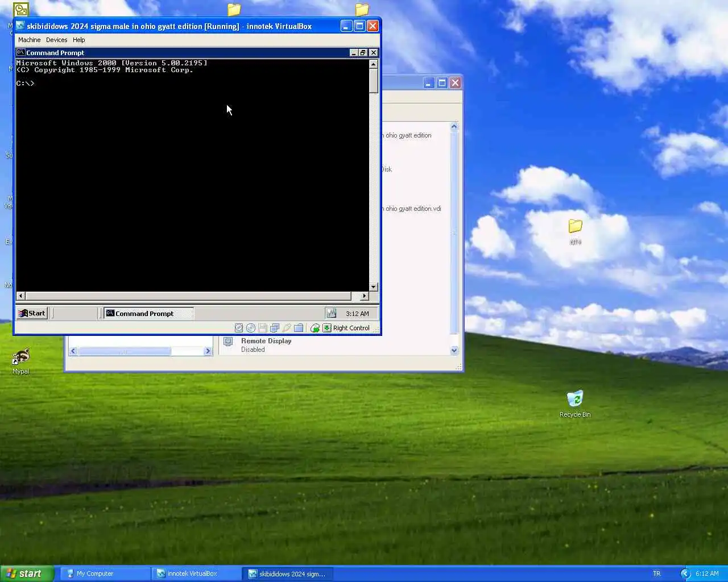The height and width of the screenshot is (582, 728).
Task: Select the top desktop folder near the VM close button
Action: pos(362,10)
